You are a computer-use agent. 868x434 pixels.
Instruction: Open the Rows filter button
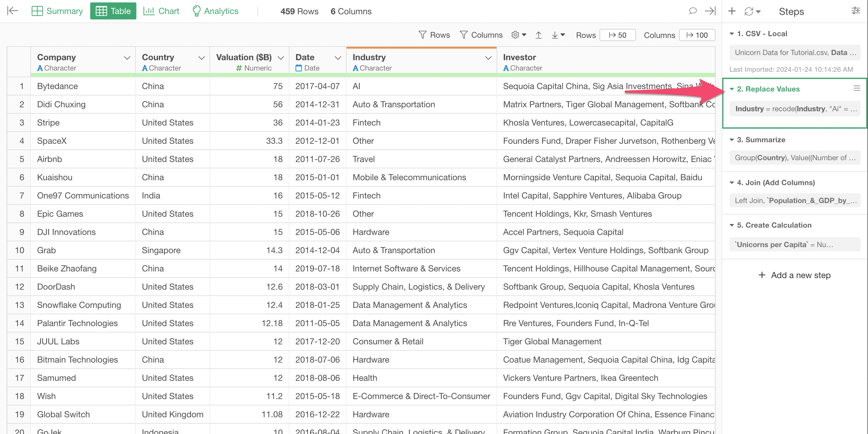(434, 35)
